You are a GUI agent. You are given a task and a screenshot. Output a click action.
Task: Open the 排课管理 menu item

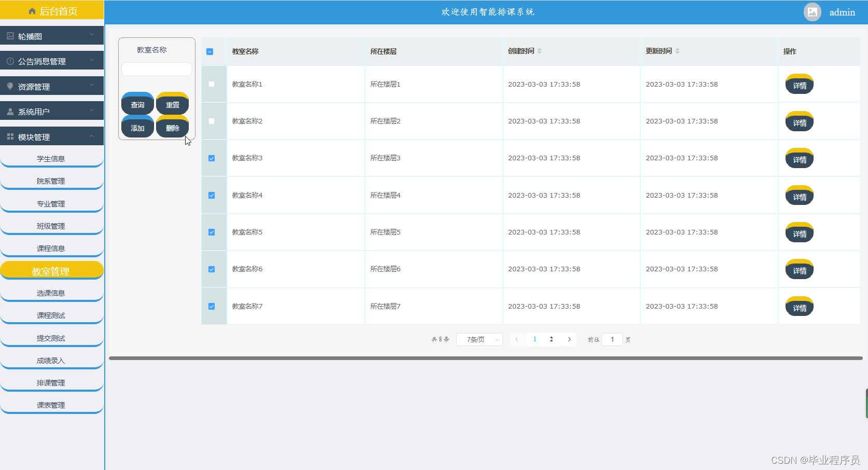[51, 382]
